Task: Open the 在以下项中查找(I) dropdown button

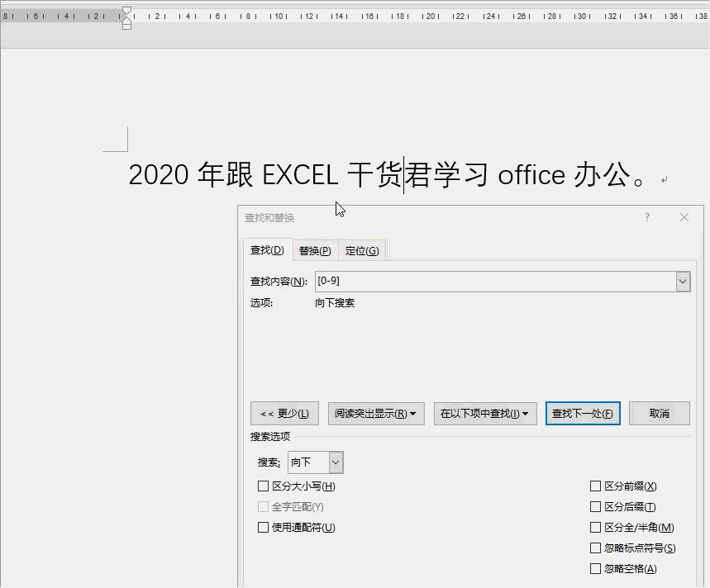Action: 485,414
